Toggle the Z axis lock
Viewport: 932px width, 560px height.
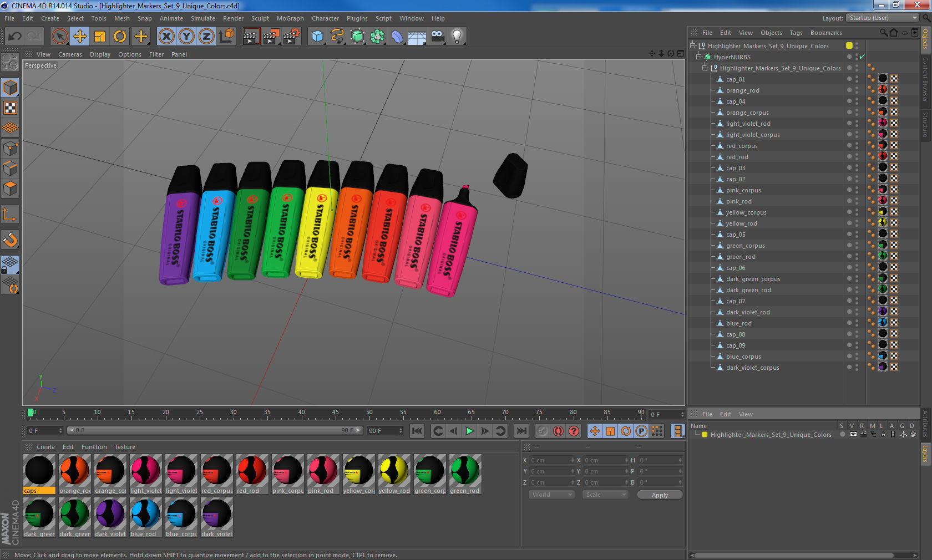click(206, 37)
